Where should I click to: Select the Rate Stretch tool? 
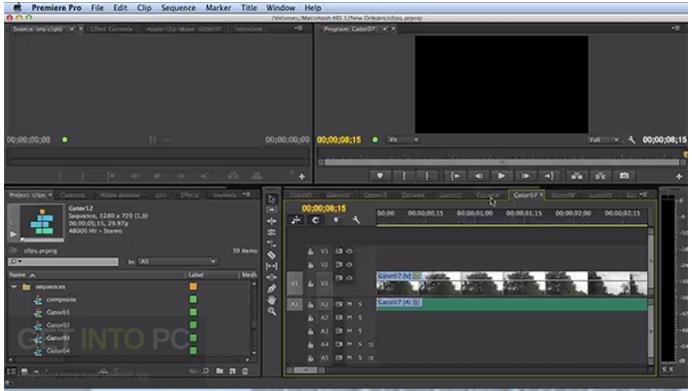pos(272,244)
